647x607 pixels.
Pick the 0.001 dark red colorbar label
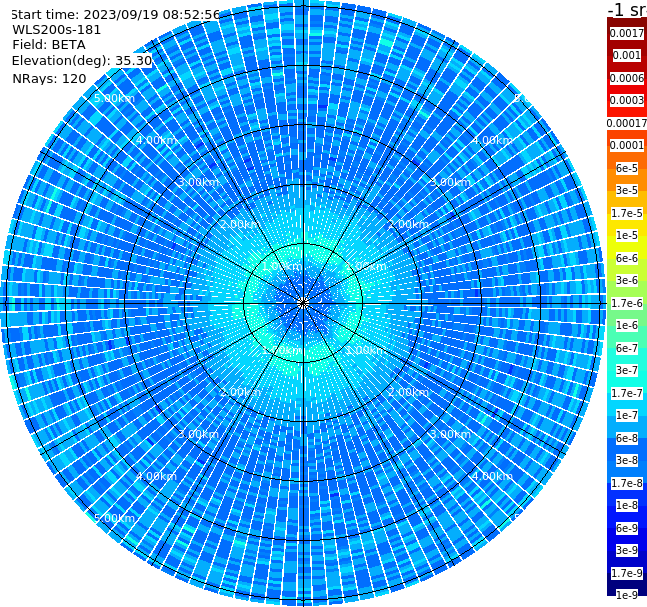[x=627, y=55]
